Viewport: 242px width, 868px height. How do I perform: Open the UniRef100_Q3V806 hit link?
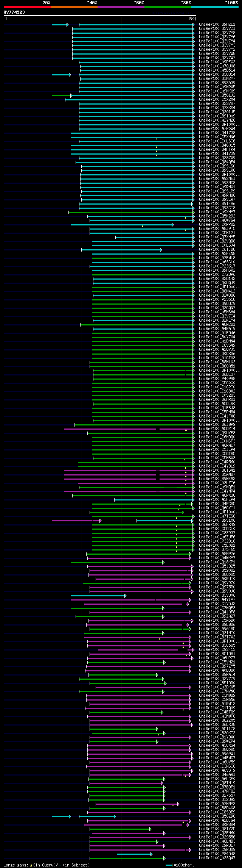[x=217, y=596]
